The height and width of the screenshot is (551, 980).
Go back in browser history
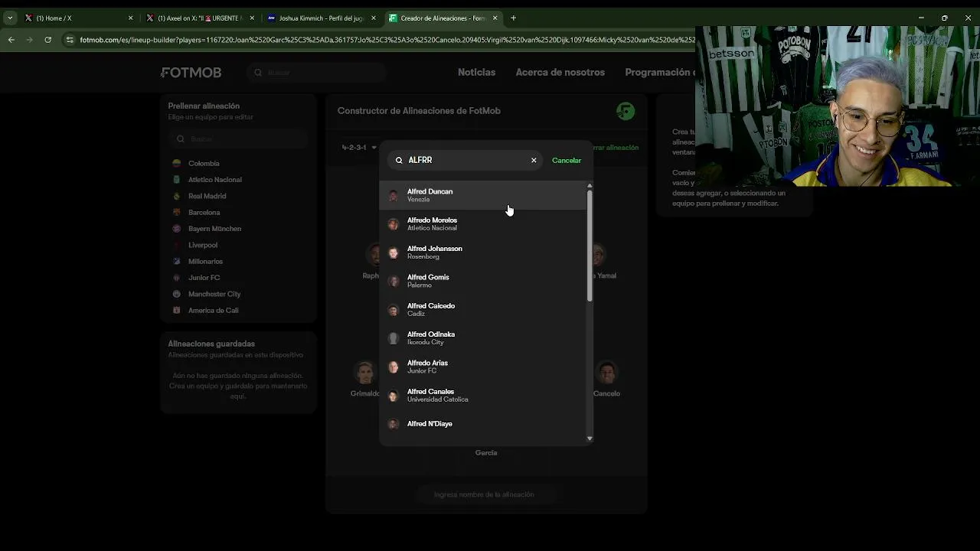pos(11,40)
